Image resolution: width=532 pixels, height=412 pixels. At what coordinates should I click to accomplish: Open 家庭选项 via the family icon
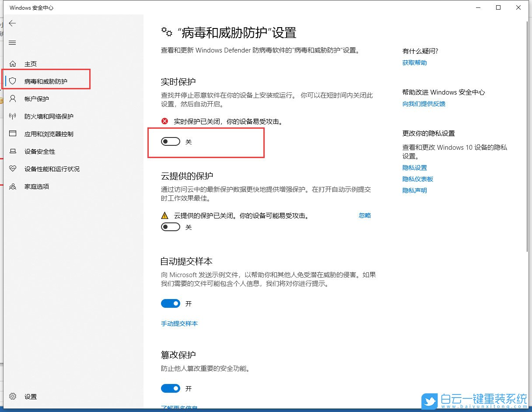coord(13,186)
